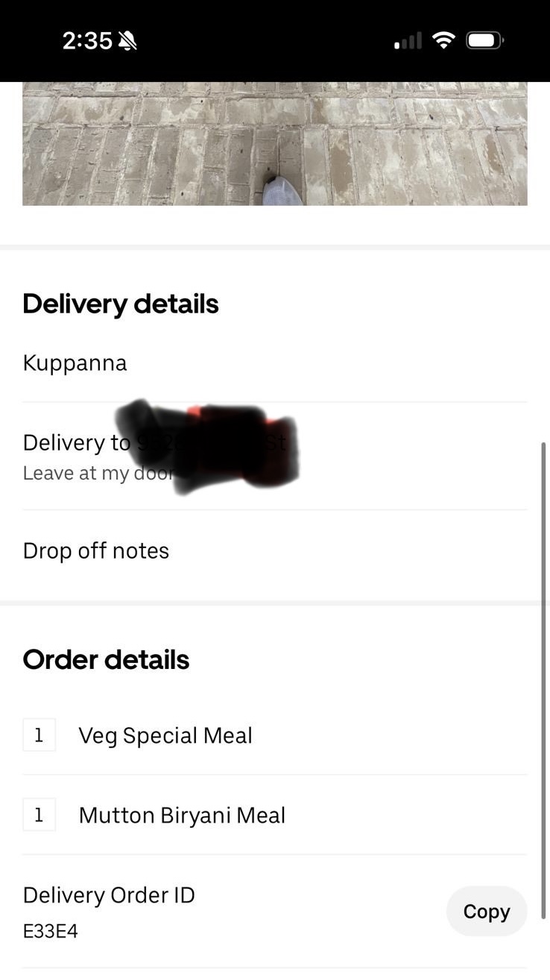The height and width of the screenshot is (980, 550).
Task: Open the delivery proof photo
Action: point(274,143)
